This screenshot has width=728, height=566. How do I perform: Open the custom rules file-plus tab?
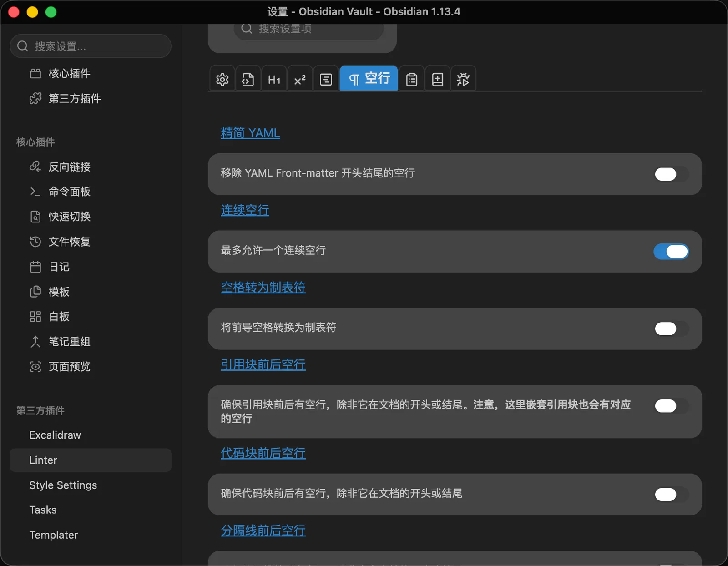438,79
